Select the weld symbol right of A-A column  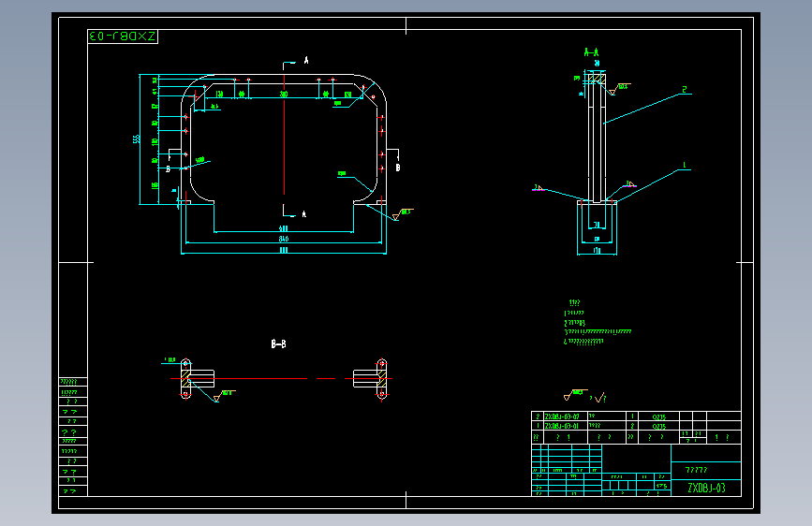pos(629,183)
